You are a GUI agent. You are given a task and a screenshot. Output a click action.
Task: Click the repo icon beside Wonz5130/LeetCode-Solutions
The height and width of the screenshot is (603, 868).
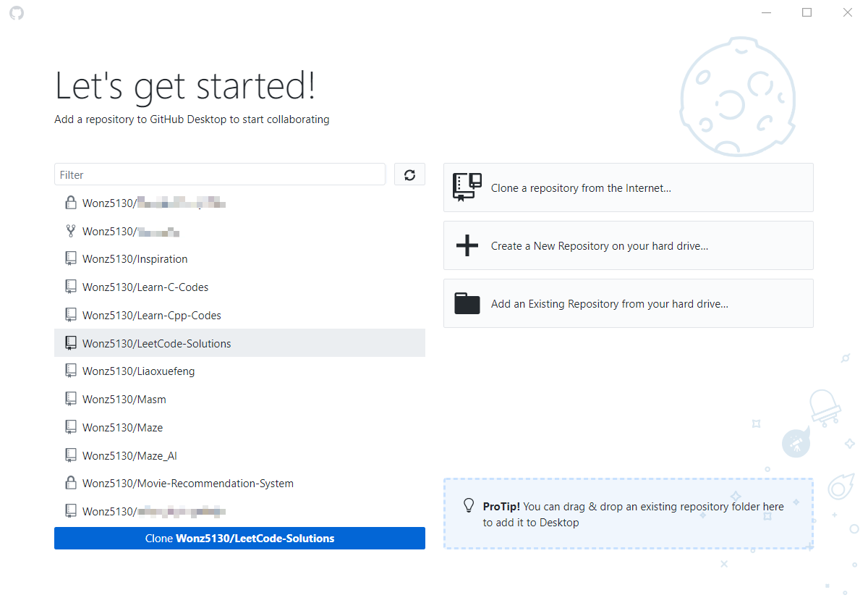pyautogui.click(x=71, y=343)
